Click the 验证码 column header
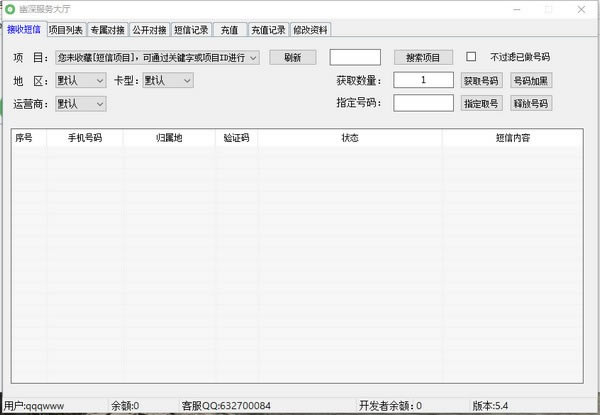The height and width of the screenshot is (415, 600). coord(236,138)
